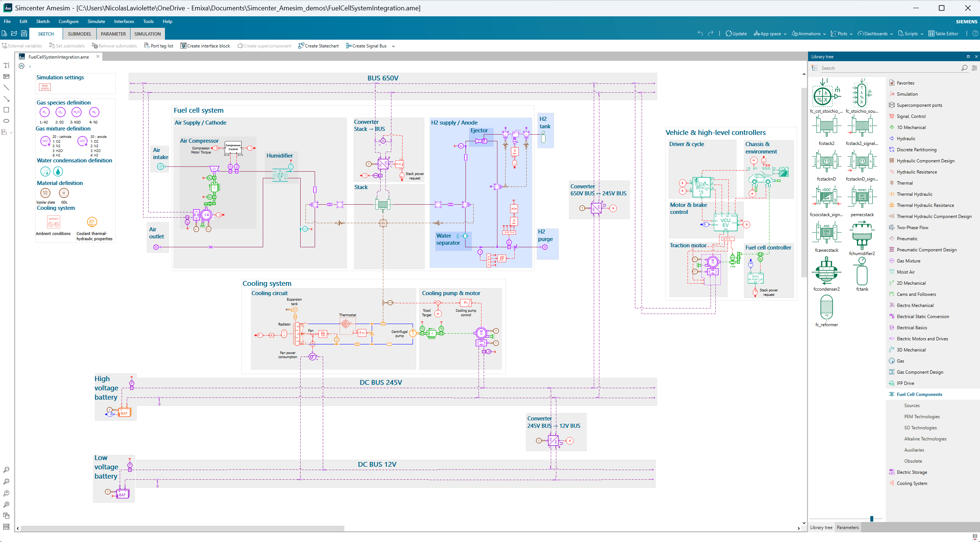Open the Table Editor
This screenshot has height=542, width=980.
click(943, 33)
